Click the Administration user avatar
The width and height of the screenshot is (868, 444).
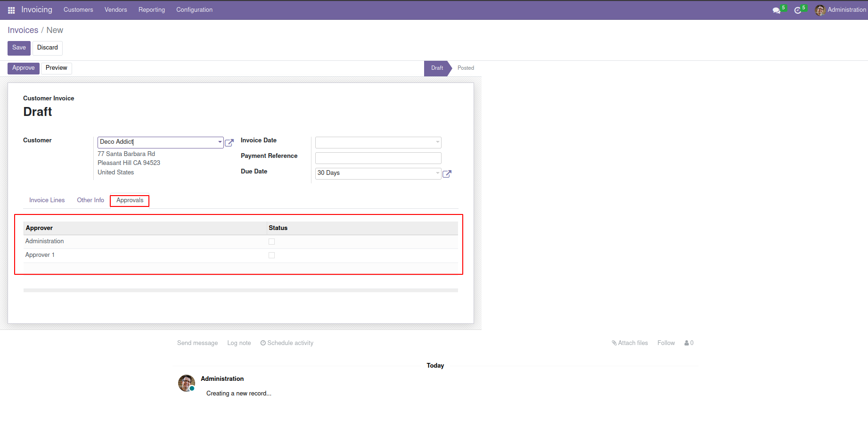820,10
